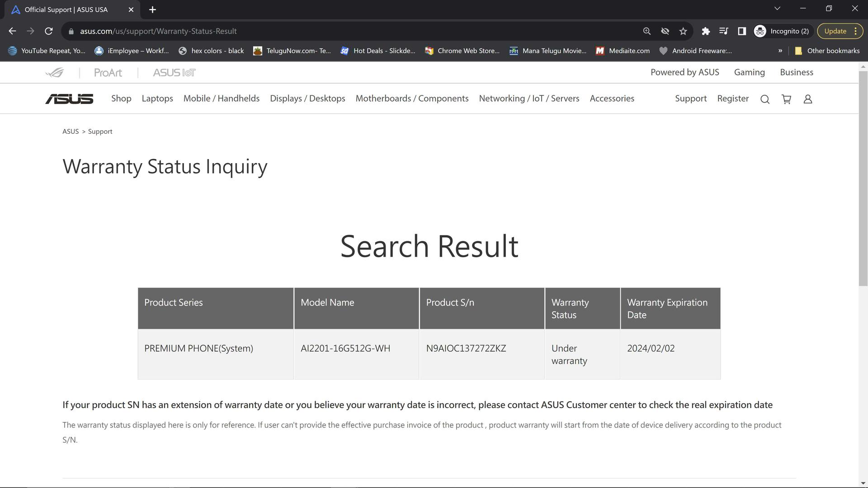Screen dimensions: 868x488
Task: Open a new tab with plus button
Action: click(152, 9)
